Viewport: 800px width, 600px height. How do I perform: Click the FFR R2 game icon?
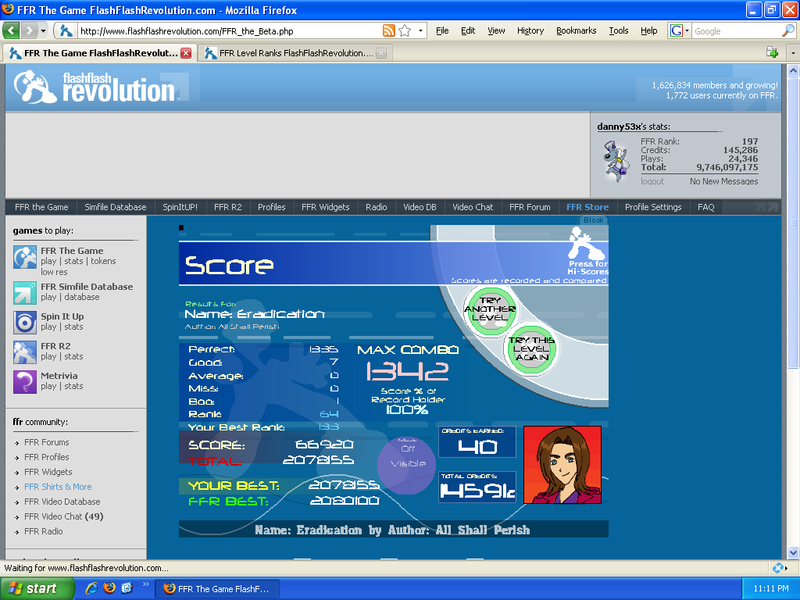click(x=25, y=352)
